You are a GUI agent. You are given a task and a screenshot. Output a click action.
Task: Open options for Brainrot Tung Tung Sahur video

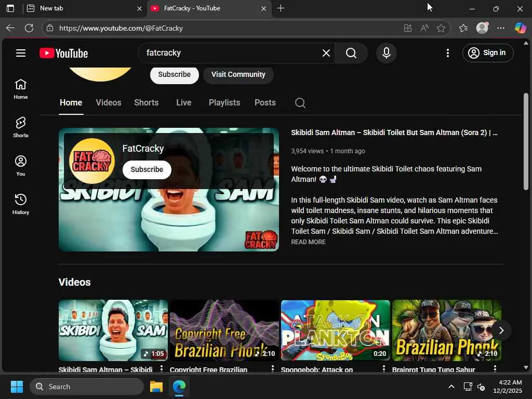[x=495, y=368]
